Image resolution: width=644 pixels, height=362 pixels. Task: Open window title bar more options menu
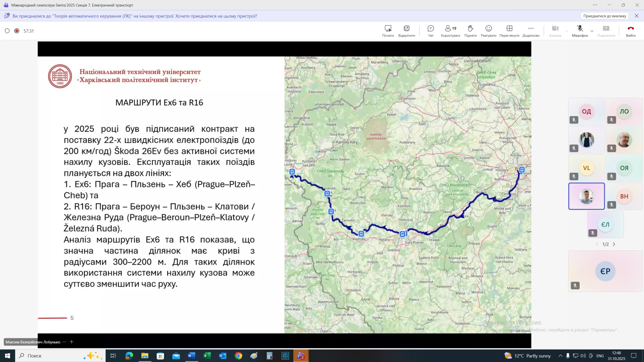pyautogui.click(x=595, y=5)
